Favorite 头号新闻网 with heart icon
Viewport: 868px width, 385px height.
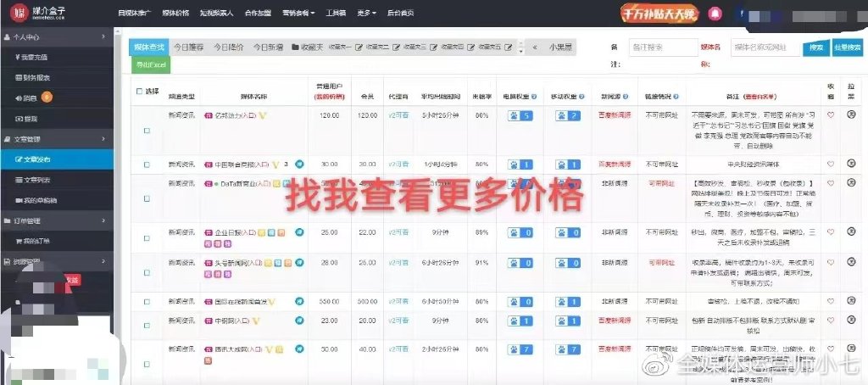831,263
